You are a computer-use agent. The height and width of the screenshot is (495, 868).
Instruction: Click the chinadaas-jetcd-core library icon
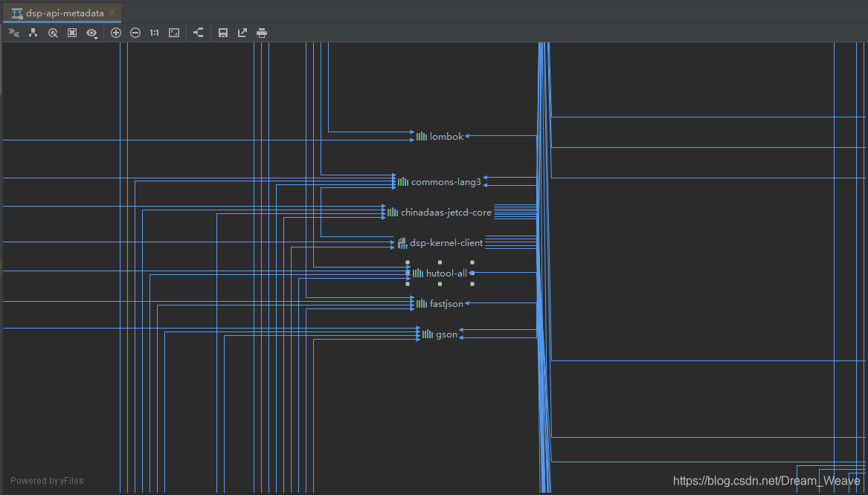click(x=393, y=212)
